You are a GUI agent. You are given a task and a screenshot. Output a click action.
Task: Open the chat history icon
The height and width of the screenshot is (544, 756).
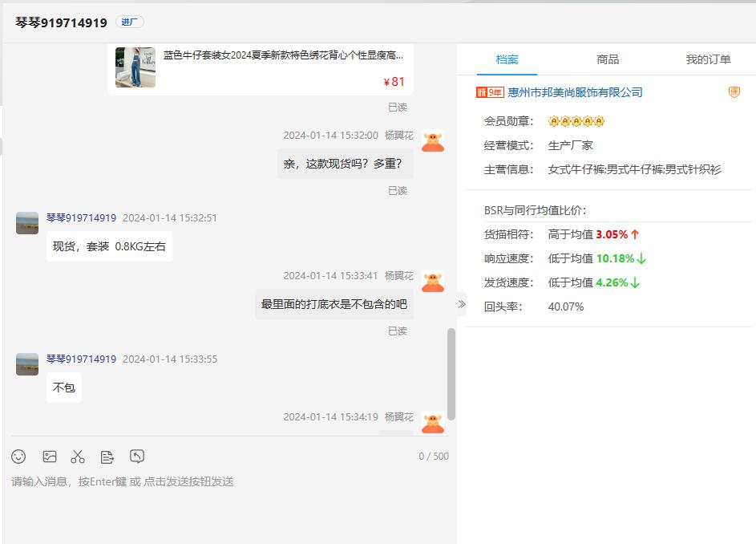[137, 457]
